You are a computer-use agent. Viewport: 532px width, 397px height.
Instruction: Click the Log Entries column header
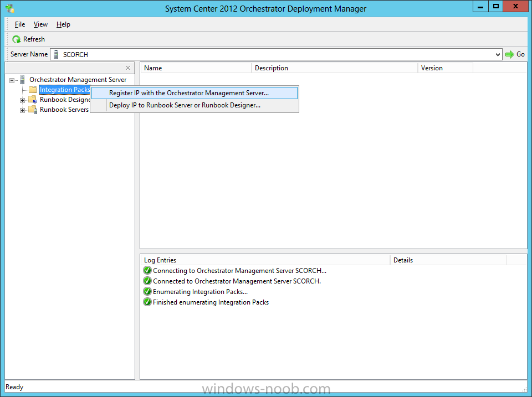coord(265,260)
